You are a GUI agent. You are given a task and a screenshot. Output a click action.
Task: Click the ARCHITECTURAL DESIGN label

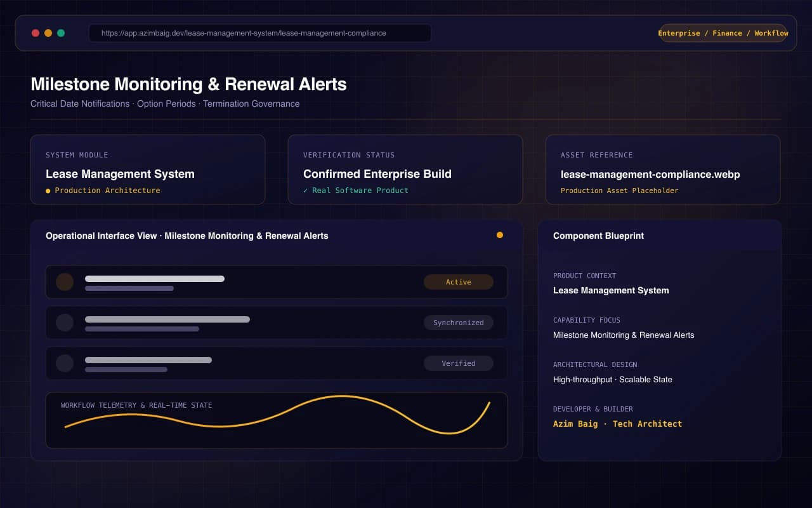tap(595, 364)
